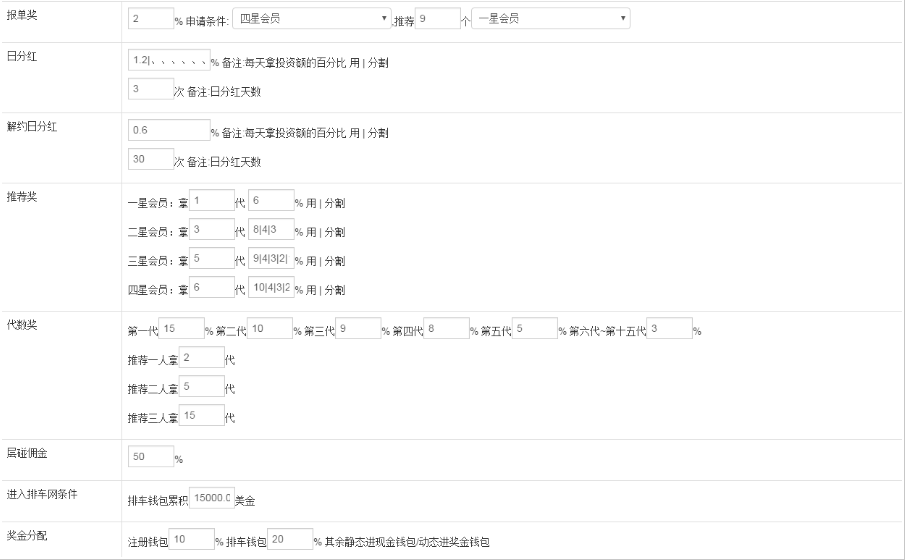Click the 解约日分红 row label
This screenshot has height=560, width=905.
[32, 126]
